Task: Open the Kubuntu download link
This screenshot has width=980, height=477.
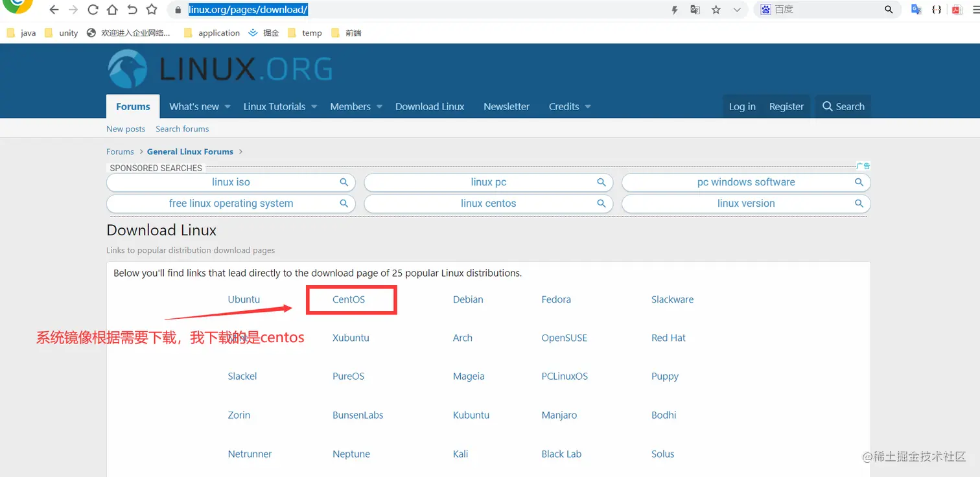Action: [471, 415]
